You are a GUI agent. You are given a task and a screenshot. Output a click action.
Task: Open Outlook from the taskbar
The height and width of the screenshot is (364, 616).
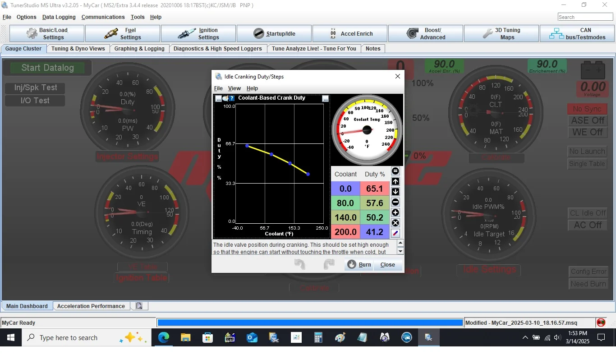click(x=252, y=337)
